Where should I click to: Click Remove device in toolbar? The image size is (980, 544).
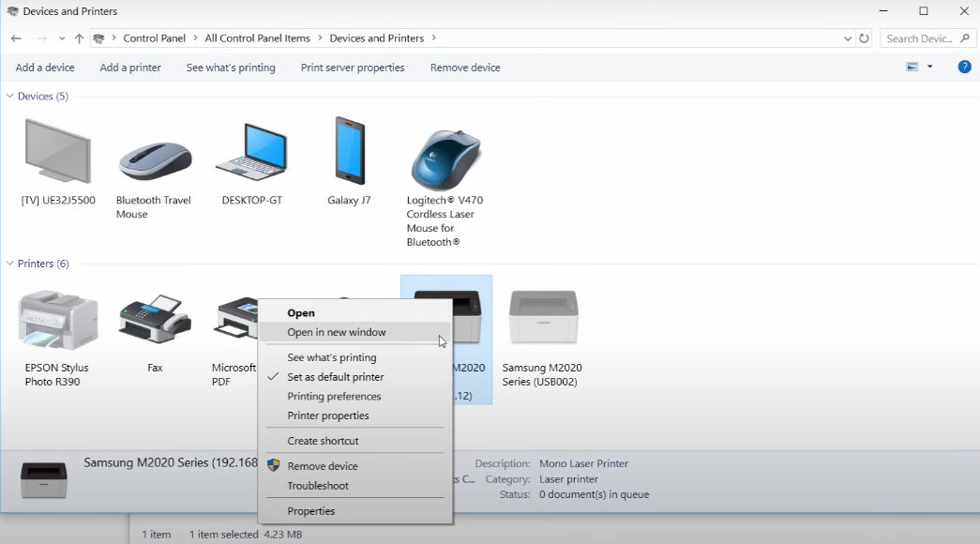pos(465,68)
